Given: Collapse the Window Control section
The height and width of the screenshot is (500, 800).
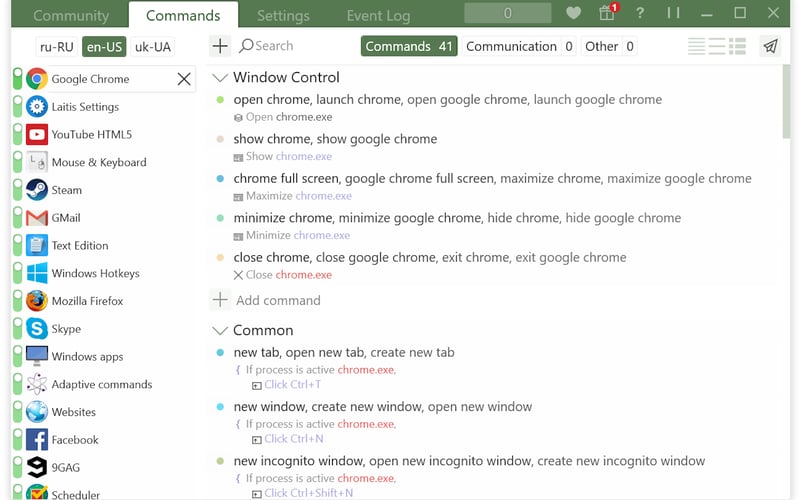Looking at the screenshot, I should coord(220,78).
